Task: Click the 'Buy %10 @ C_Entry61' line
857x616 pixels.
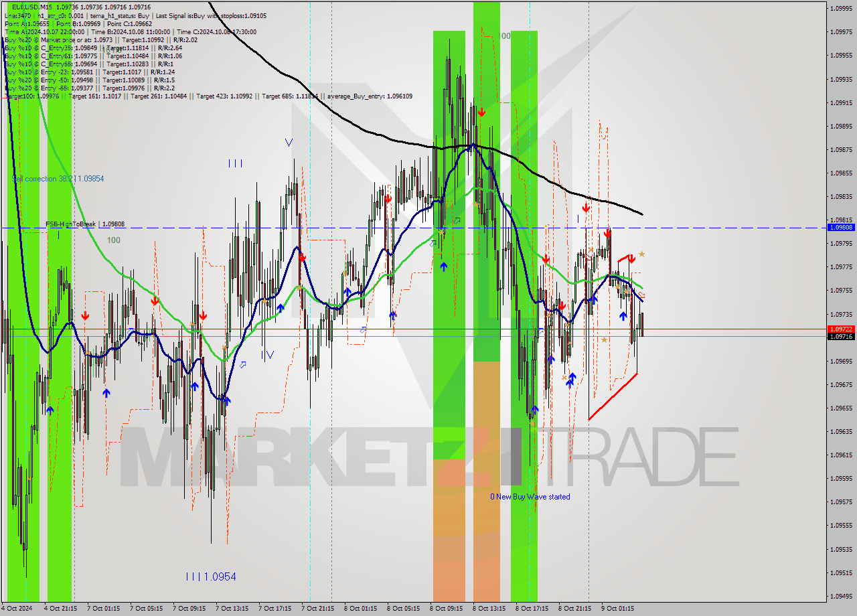Action: [92, 56]
